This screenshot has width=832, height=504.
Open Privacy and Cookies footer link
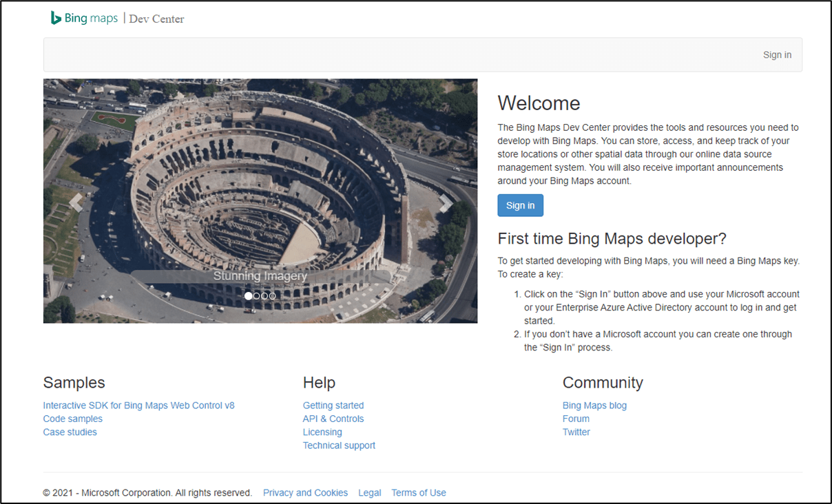coord(305,493)
